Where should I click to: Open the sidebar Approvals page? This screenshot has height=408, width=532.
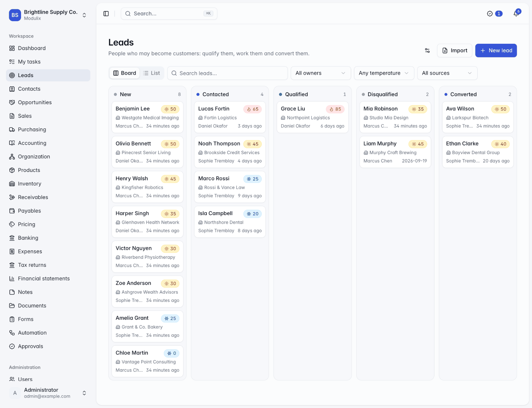[x=48, y=346]
